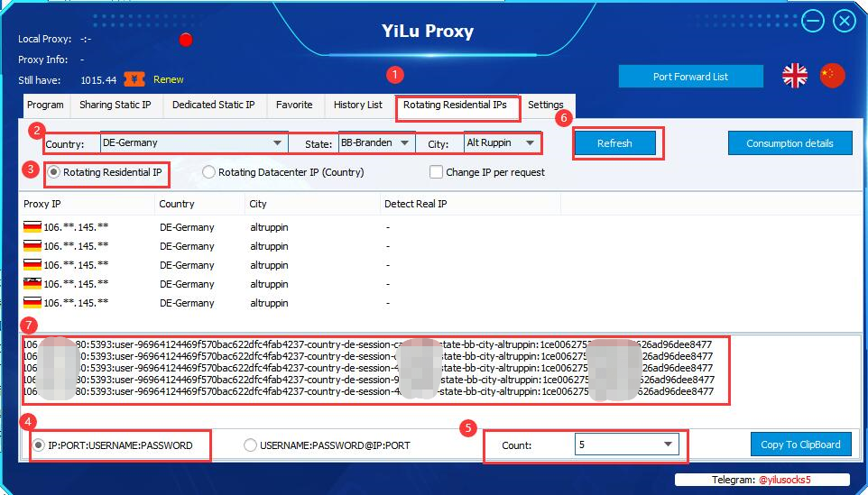This screenshot has height=495, width=868.
Task: Open the Settings tab
Action: pos(546,105)
